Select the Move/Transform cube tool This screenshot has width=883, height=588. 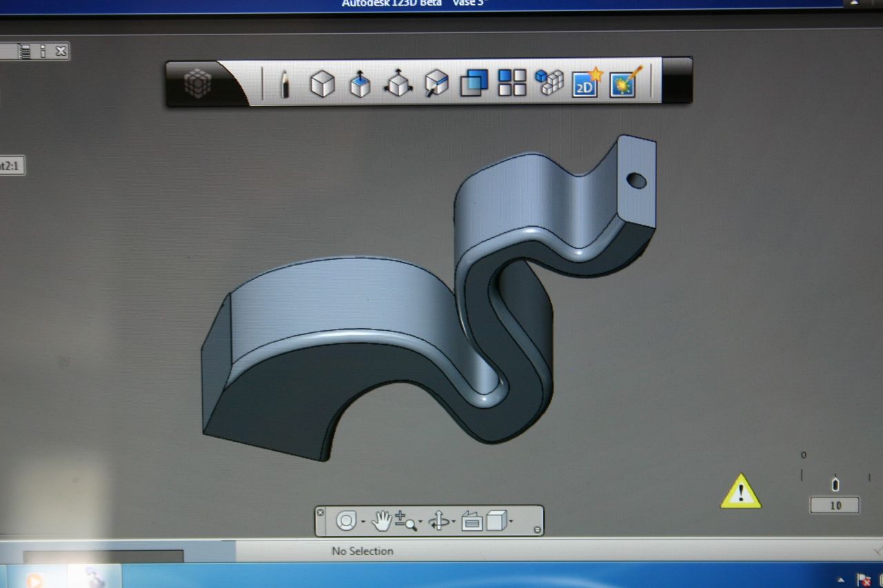pos(398,83)
